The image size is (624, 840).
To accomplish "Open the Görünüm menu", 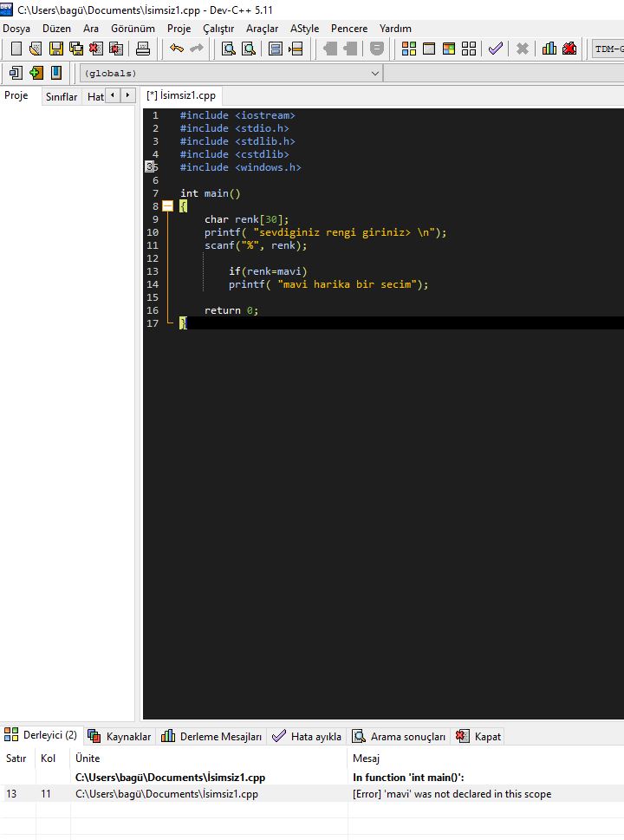I will tap(133, 29).
